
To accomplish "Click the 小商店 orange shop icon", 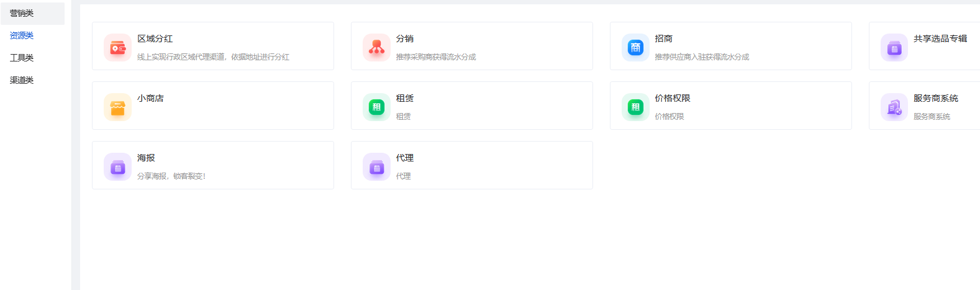I will click(117, 107).
